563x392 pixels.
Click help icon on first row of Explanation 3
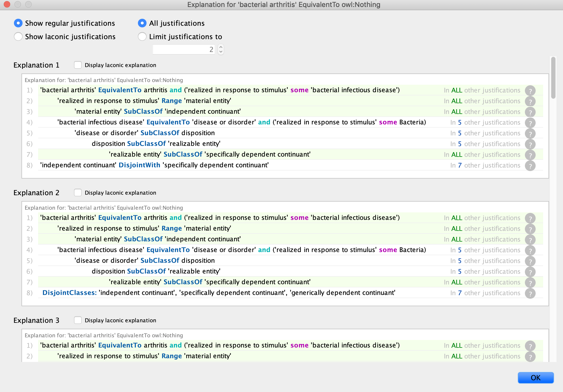point(530,346)
